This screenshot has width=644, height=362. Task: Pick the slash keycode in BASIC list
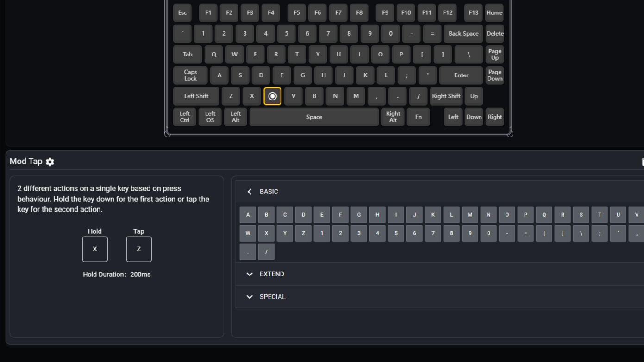[x=266, y=252]
